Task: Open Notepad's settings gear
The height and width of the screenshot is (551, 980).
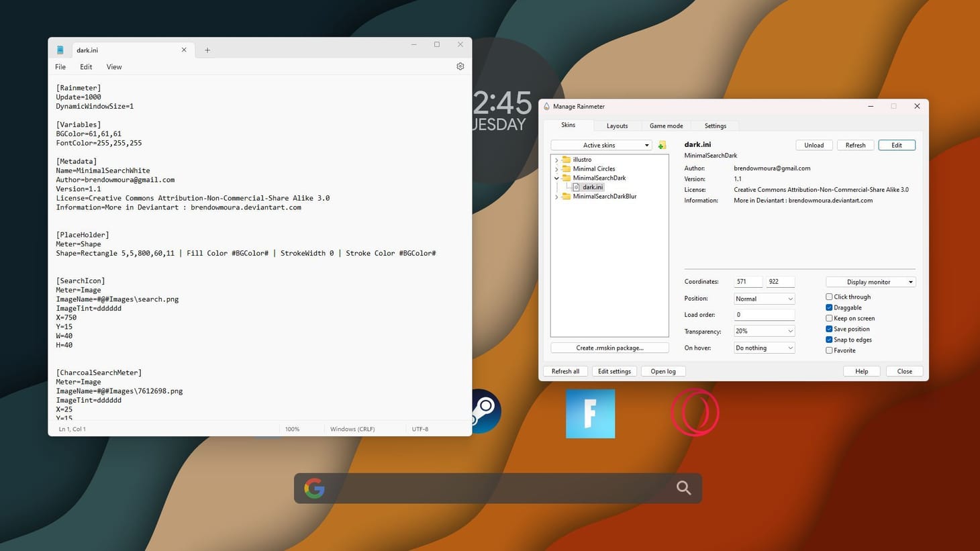Action: (x=460, y=66)
